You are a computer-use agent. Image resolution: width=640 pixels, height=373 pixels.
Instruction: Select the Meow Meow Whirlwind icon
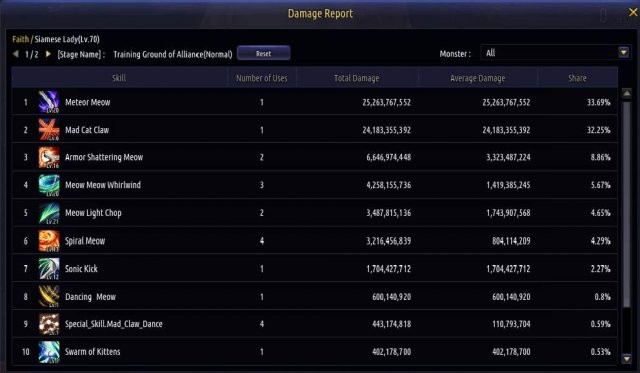point(49,185)
